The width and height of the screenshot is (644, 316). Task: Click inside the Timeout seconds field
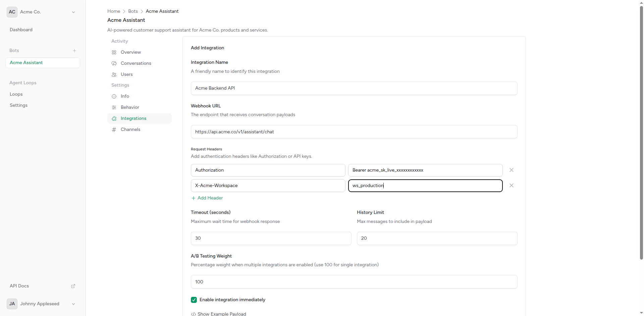(271, 238)
